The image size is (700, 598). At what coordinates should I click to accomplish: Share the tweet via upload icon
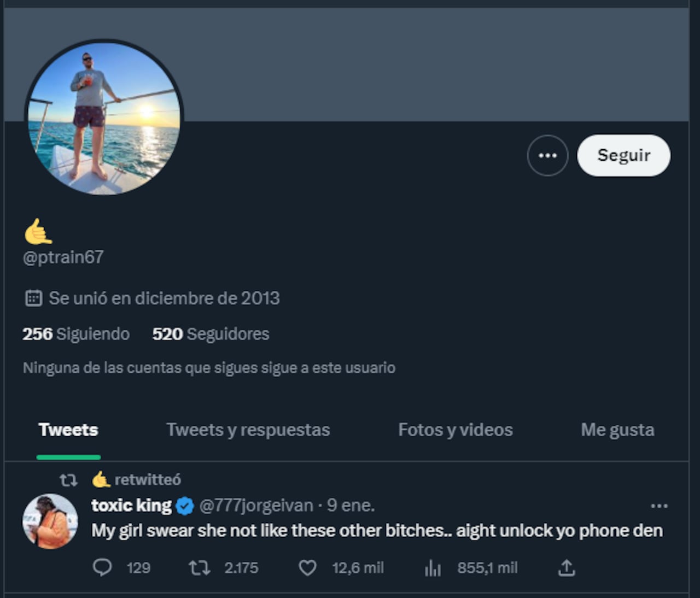click(x=567, y=568)
